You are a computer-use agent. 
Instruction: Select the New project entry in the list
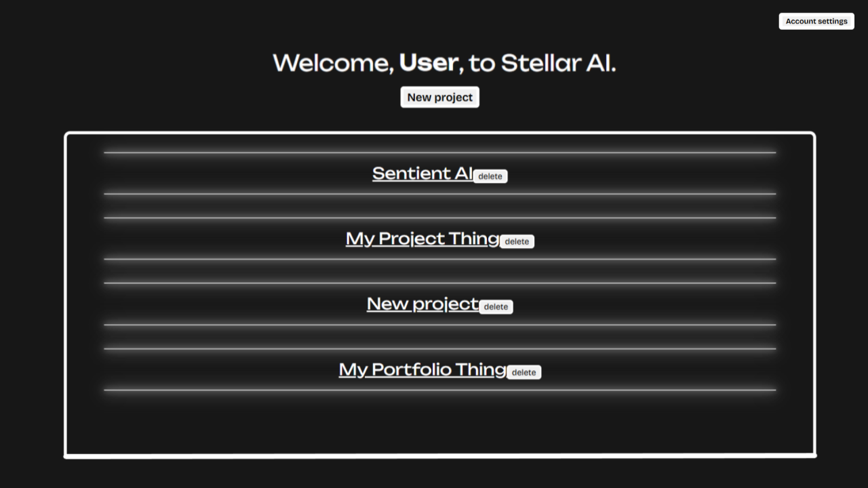422,304
